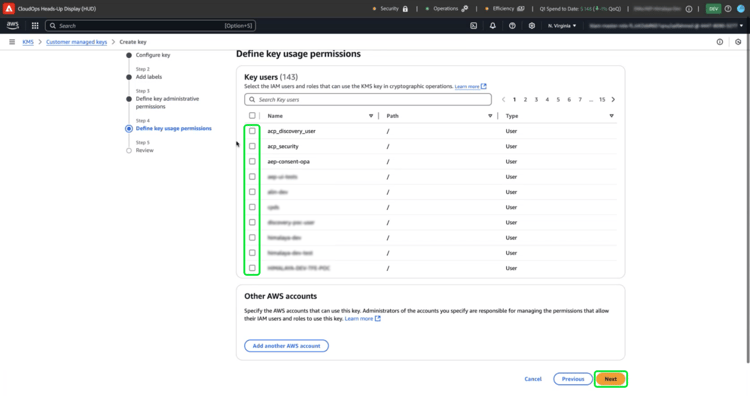Image resolution: width=750 pixels, height=396 pixels.
Task: Focus the Search Key users field
Action: click(x=368, y=99)
